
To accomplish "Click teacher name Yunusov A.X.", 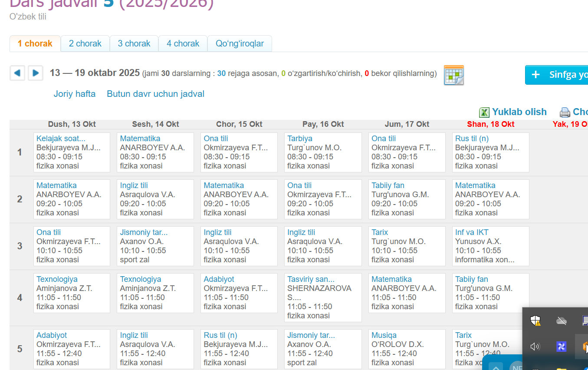I will 478,241.
